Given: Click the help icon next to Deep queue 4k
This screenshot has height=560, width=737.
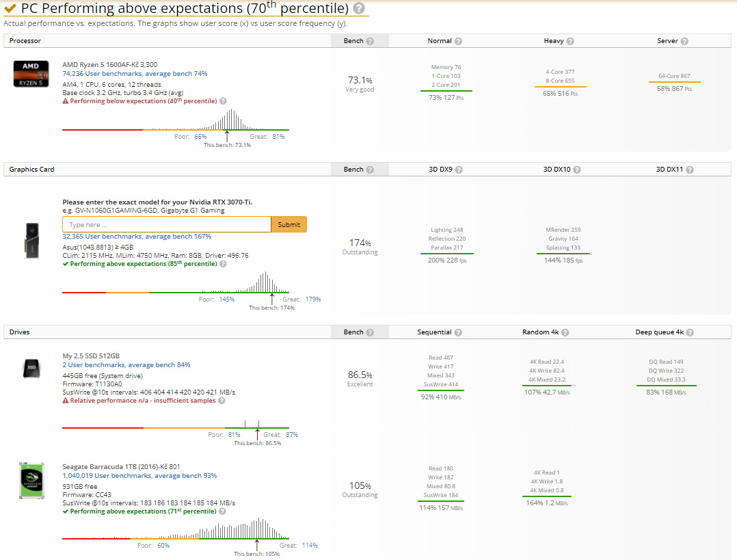Looking at the screenshot, I should [690, 332].
